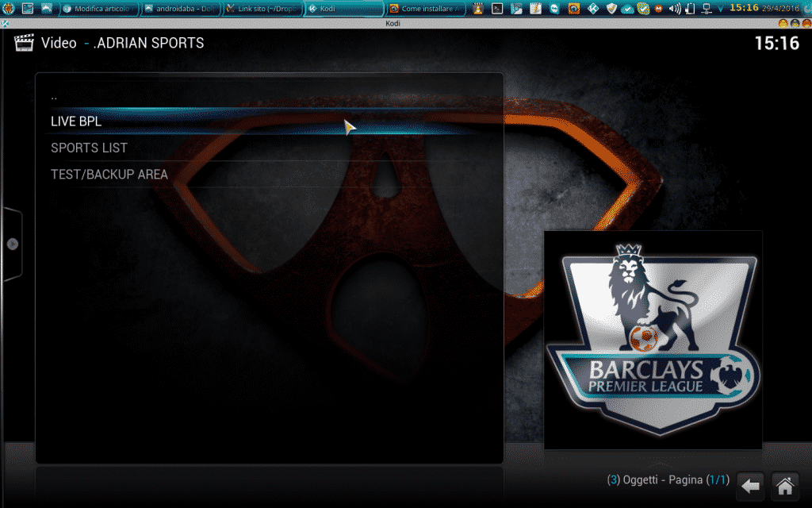
Task: Click the panel clock showing 15:16
Action: (744, 8)
